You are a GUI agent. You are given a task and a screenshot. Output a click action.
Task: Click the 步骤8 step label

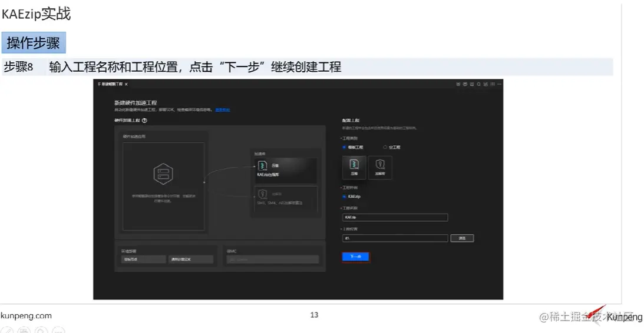(18, 67)
